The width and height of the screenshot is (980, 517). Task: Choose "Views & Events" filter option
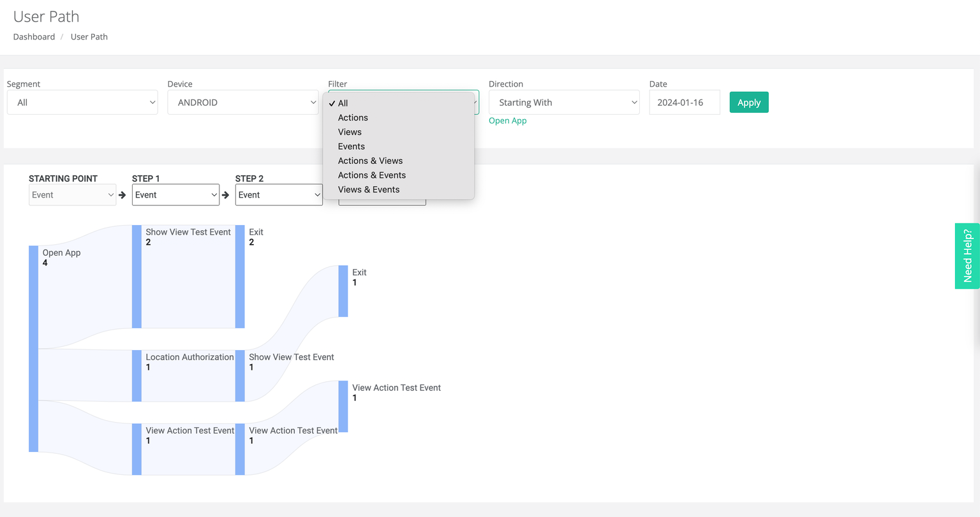tap(368, 189)
